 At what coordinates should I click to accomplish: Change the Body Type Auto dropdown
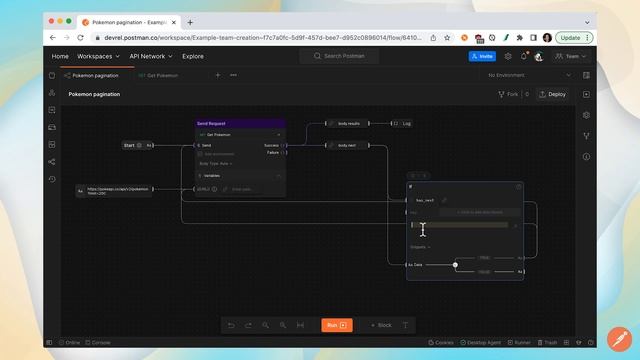[x=216, y=164]
